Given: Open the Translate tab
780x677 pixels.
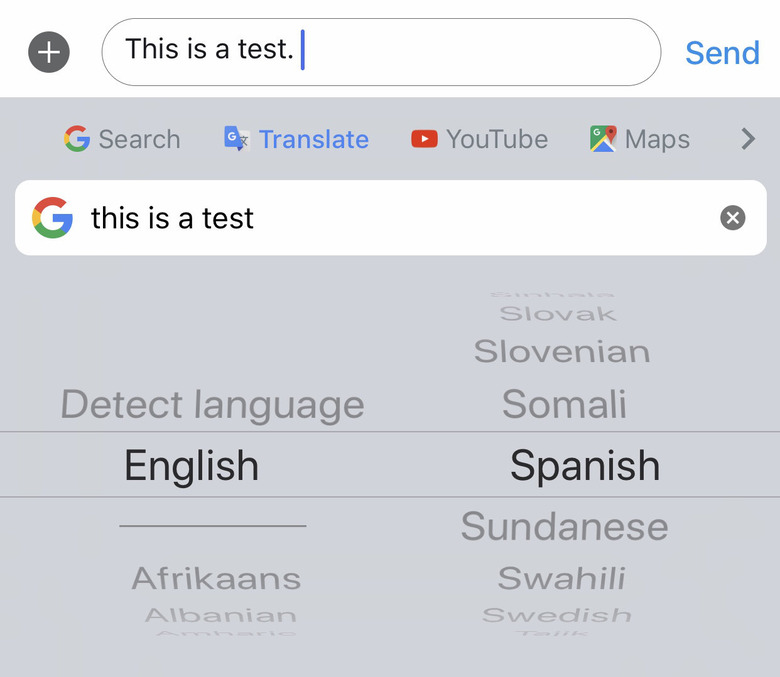Looking at the screenshot, I should 313,139.
